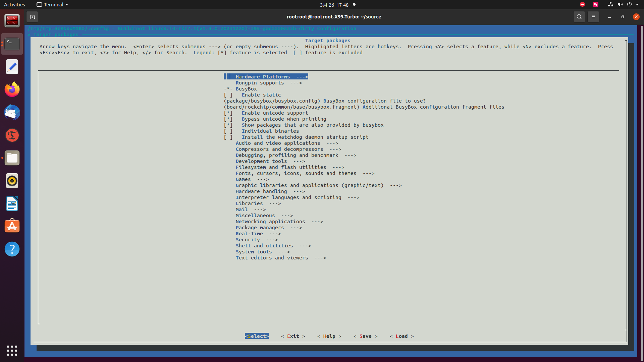This screenshot has height=362, width=644.
Task: Open the Terminal app menu in the top bar
Action: tap(52, 5)
